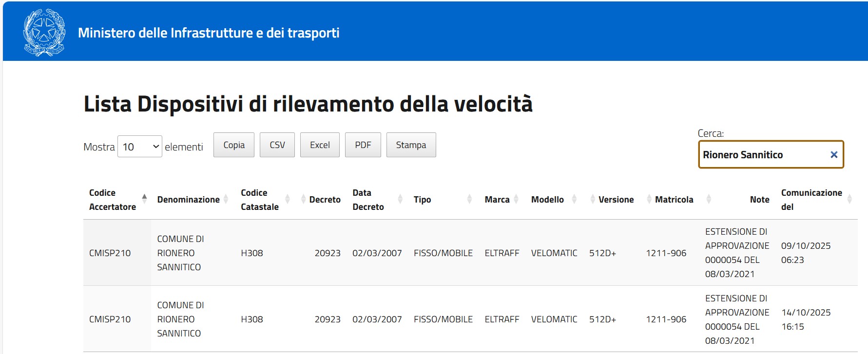Export the table as CSV
The image size is (868, 354).
click(x=277, y=145)
